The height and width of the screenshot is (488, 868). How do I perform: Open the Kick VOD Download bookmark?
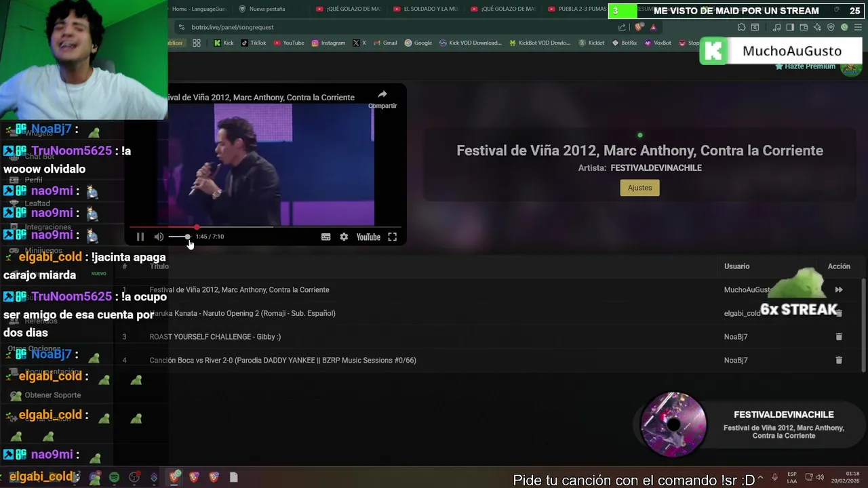point(471,43)
